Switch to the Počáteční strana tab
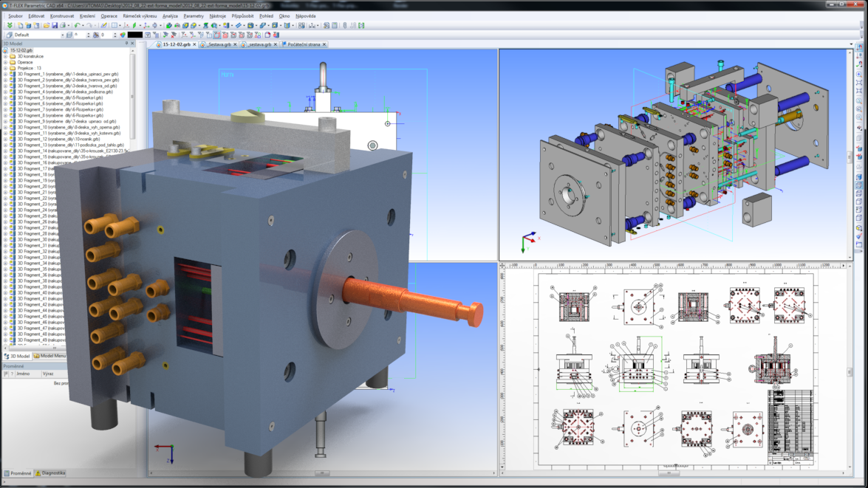Viewport: 868px width, 488px height. pyautogui.click(x=303, y=44)
